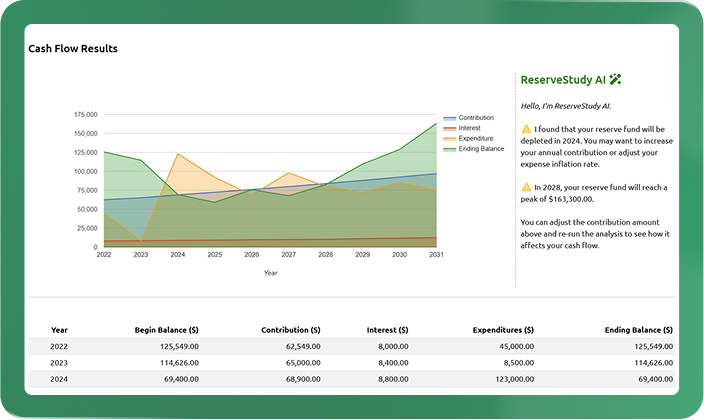704x420 pixels.
Task: Click the Begin Balance ($) column header
Action: pos(166,329)
